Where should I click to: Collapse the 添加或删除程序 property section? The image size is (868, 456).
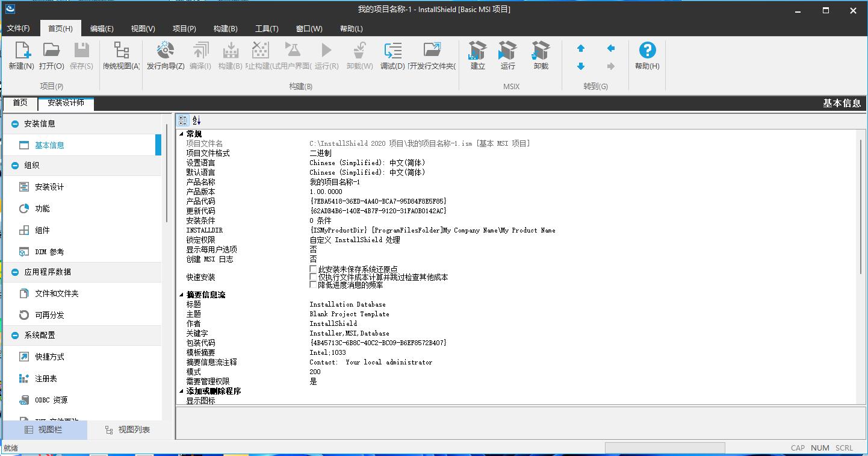pos(182,391)
